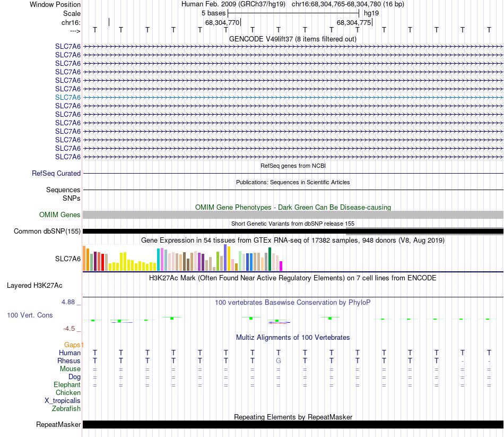Viewport: 504px width, 437px height.
Task: Click the 'hg19' assembly label by scale bar
Action: point(371,13)
